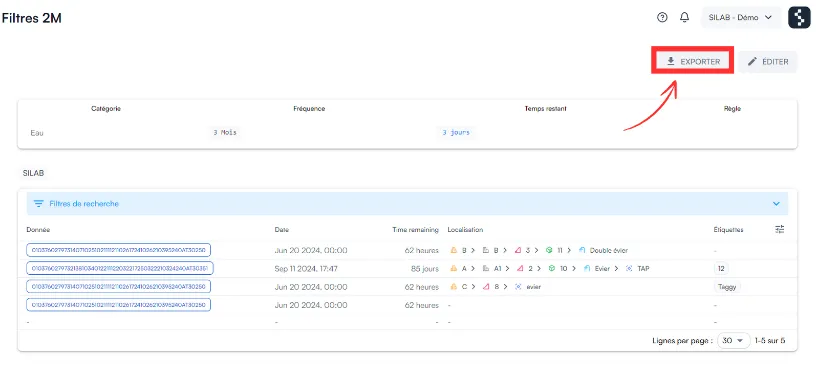Click the Temps restant heading
Screen dimensions: 816x366
point(545,109)
